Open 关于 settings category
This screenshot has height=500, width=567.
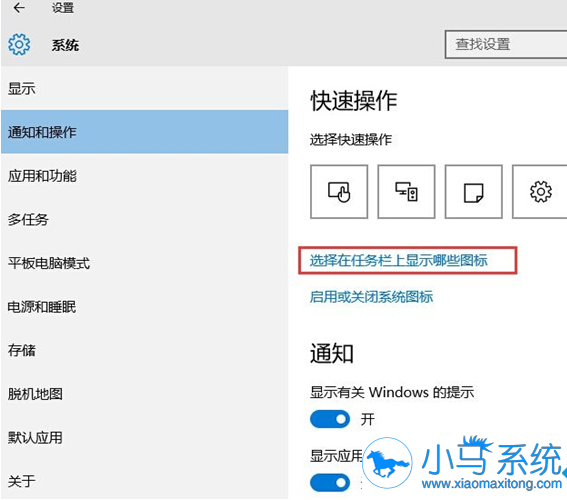click(x=144, y=481)
